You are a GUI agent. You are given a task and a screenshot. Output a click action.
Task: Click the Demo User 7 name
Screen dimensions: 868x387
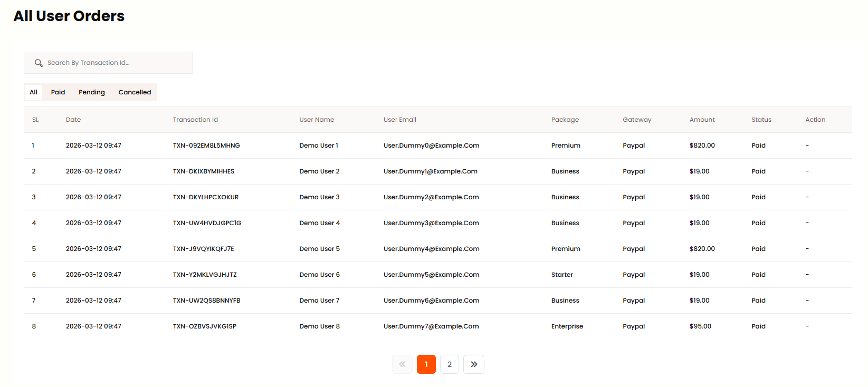[x=319, y=301]
